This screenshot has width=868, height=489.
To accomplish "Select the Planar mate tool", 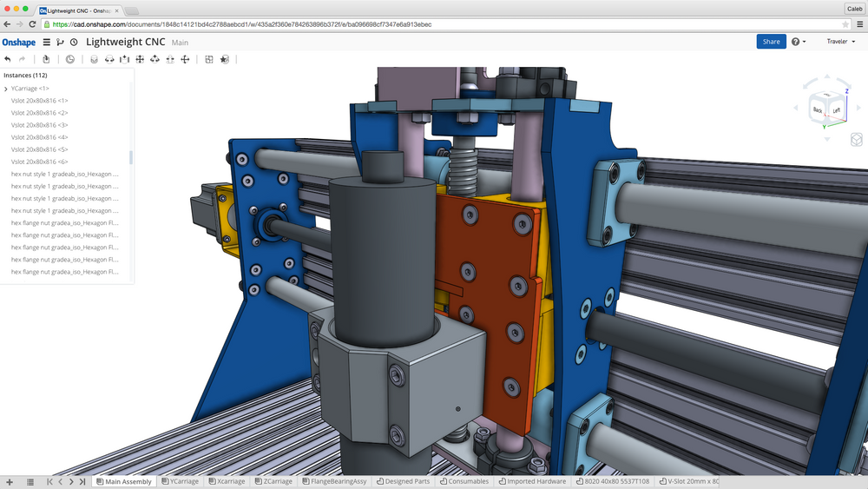I will coord(140,59).
